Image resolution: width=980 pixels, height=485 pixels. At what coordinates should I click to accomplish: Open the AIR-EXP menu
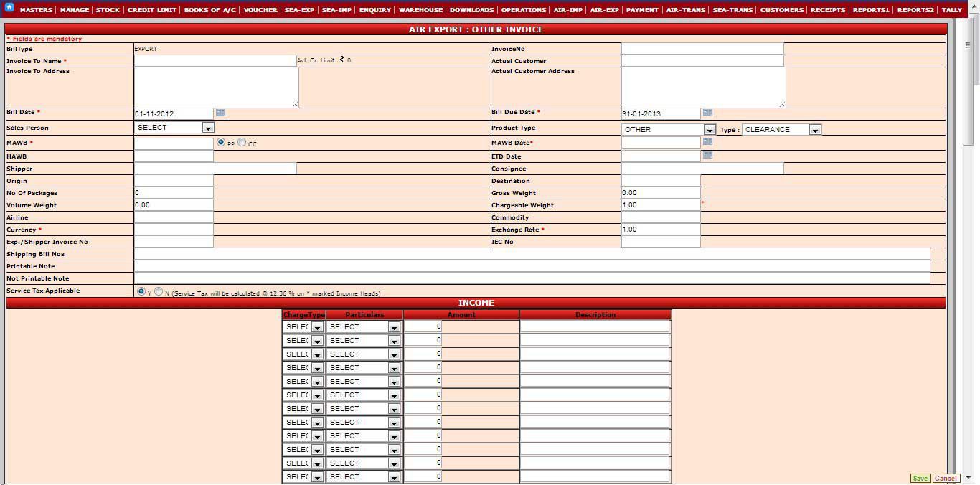click(x=603, y=9)
